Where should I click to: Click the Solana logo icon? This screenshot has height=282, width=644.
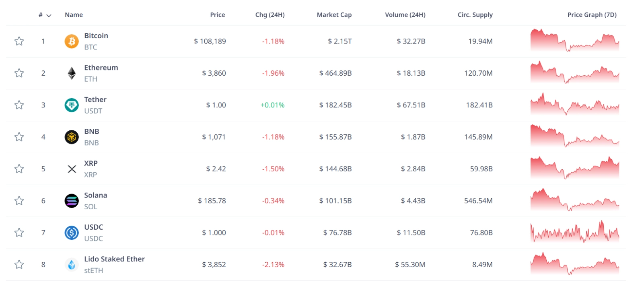tap(72, 201)
